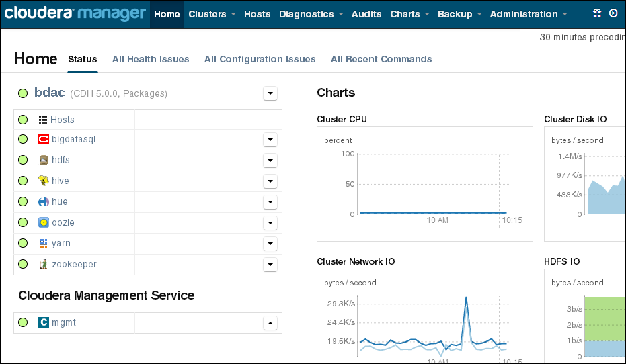Click hue green health status dot
The image size is (626, 364).
click(23, 201)
